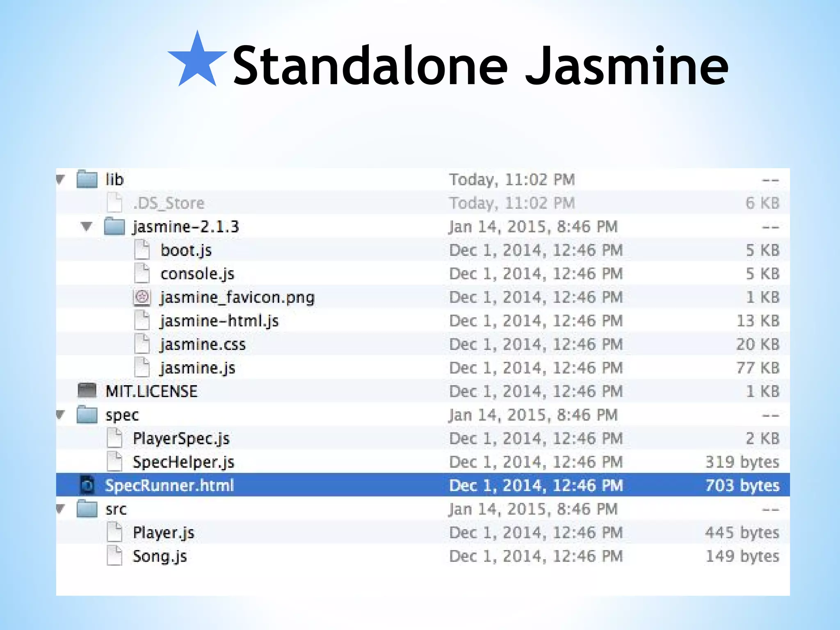Select the Player.js file name

click(163, 532)
